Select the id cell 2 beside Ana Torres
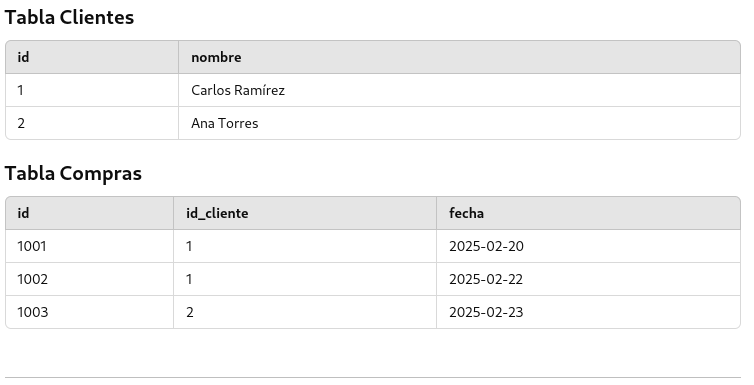Viewport: 754px width, 385px height. (x=92, y=124)
